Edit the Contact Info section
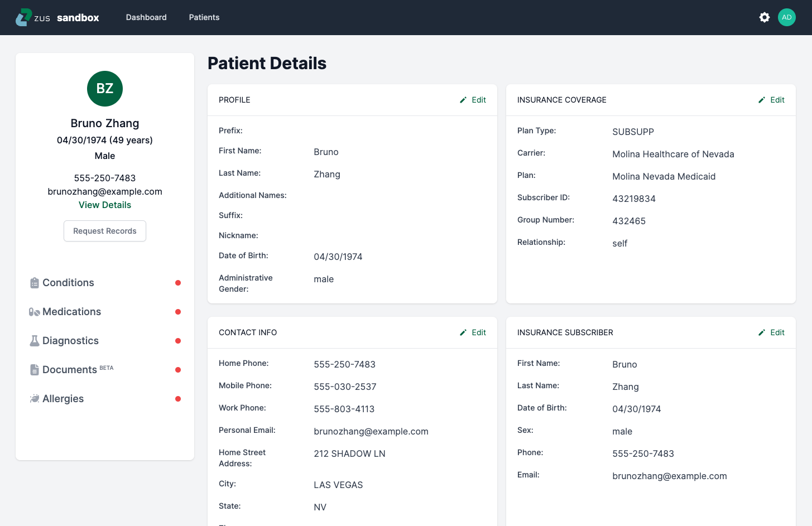This screenshot has height=526, width=812. (473, 332)
